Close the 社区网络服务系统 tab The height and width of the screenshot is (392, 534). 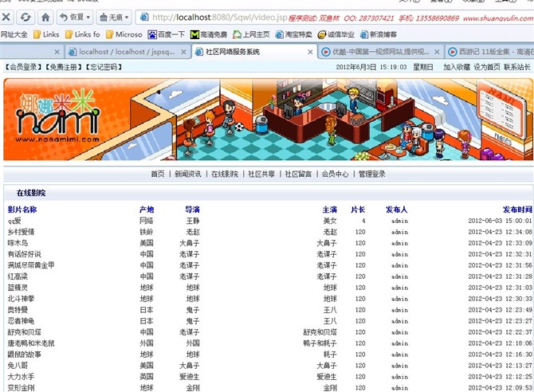click(x=310, y=52)
